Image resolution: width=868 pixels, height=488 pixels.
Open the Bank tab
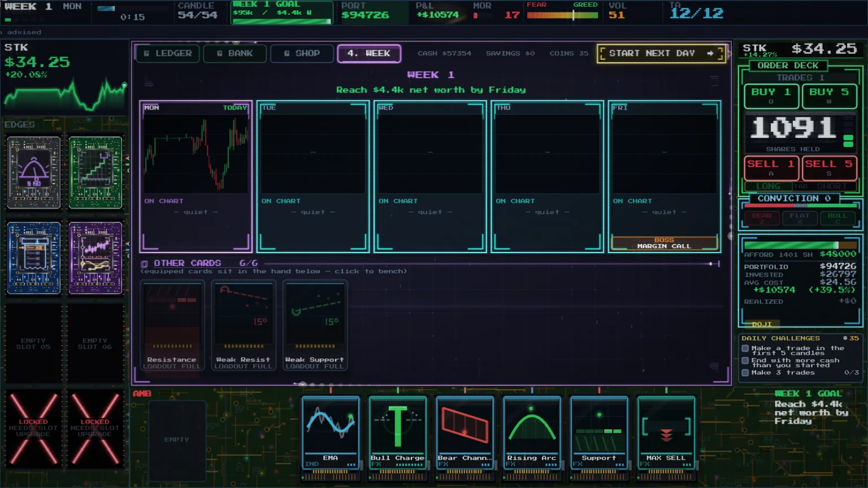[235, 53]
